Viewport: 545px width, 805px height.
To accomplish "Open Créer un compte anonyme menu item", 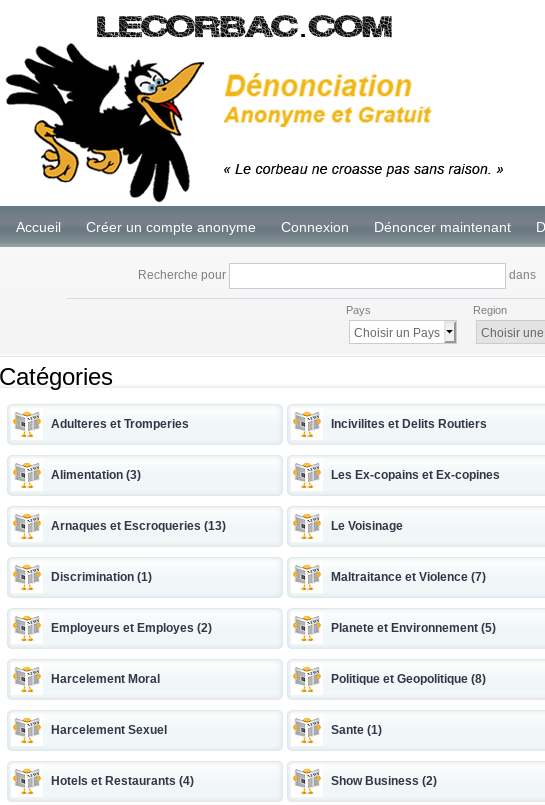I will 170,227.
